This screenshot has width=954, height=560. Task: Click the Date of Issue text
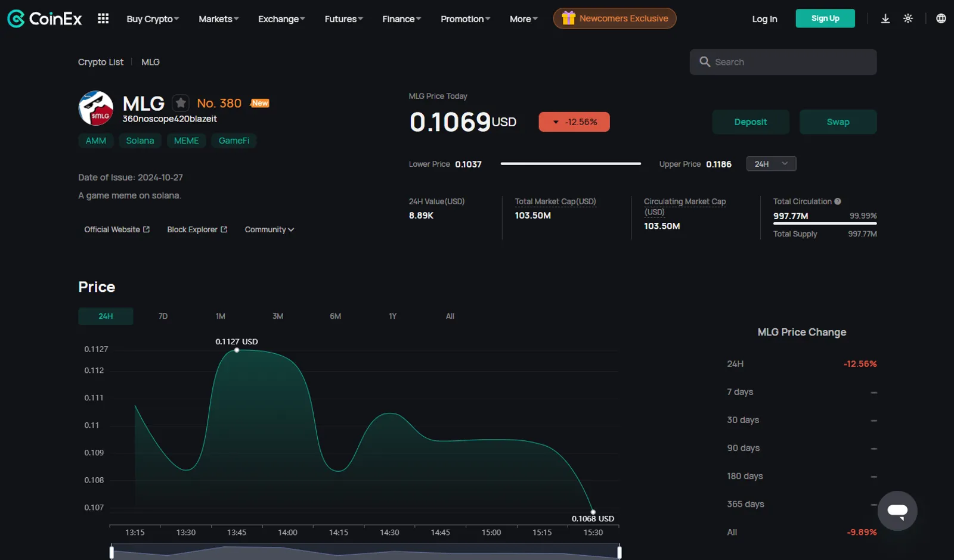click(131, 178)
